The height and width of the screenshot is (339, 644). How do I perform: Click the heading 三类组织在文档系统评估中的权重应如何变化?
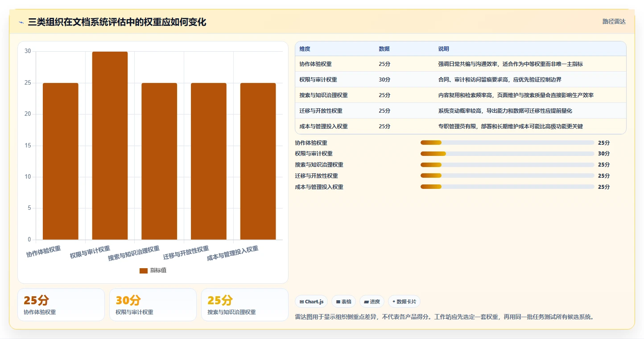117,22
